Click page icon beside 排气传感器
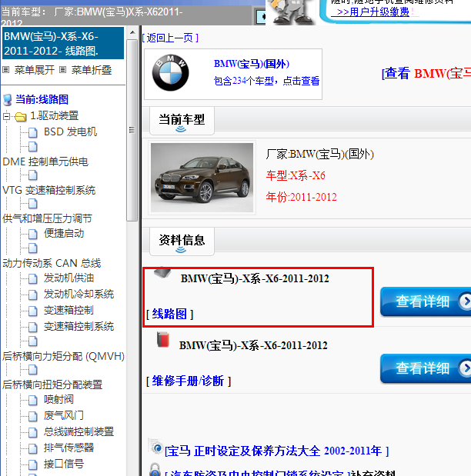This screenshot has width=471, height=476. 33,448
